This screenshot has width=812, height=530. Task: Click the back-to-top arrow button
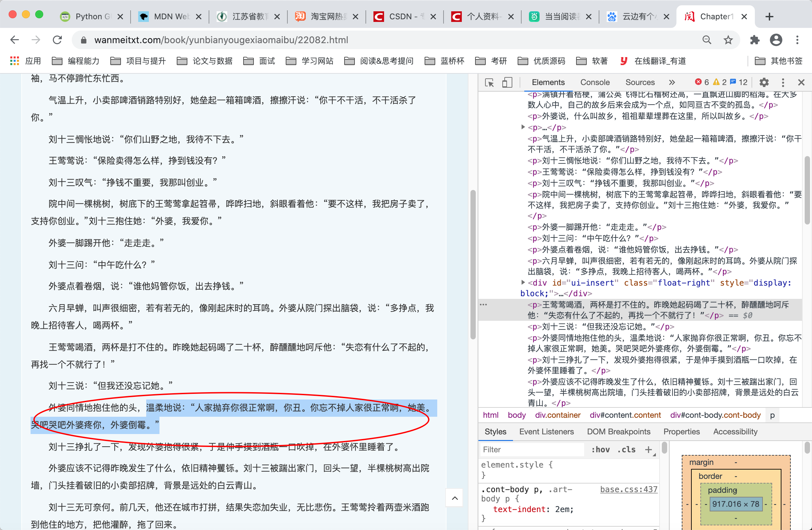(x=455, y=498)
